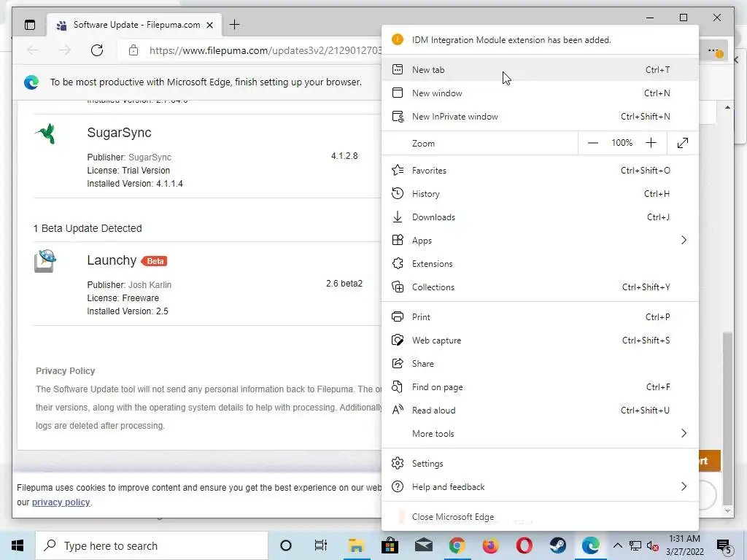
Task: Click the scrollbar down arrow of the page
Action: click(727, 511)
